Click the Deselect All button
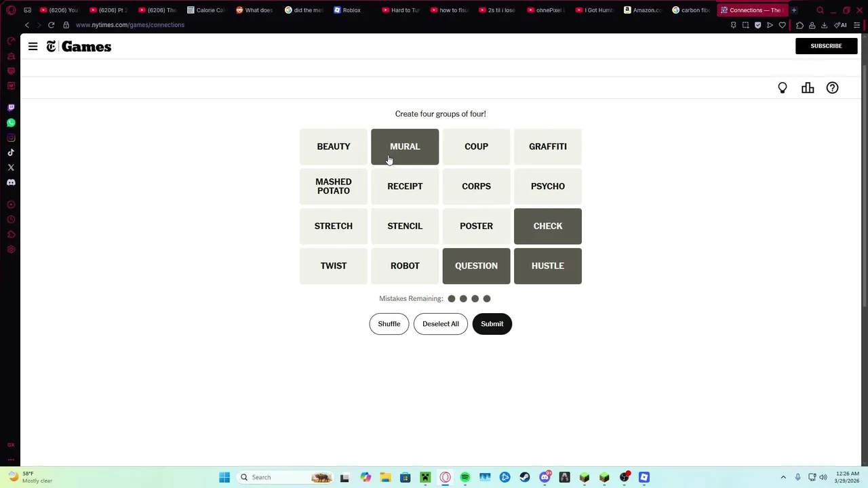Screen dimensions: 868x488 point(441,324)
